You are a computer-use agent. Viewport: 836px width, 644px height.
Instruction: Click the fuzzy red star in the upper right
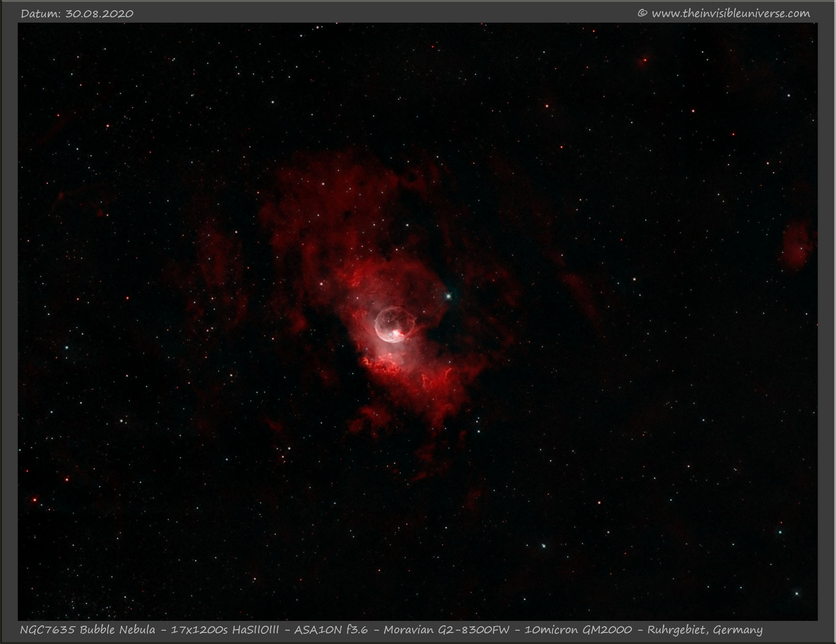pyautogui.click(x=644, y=60)
